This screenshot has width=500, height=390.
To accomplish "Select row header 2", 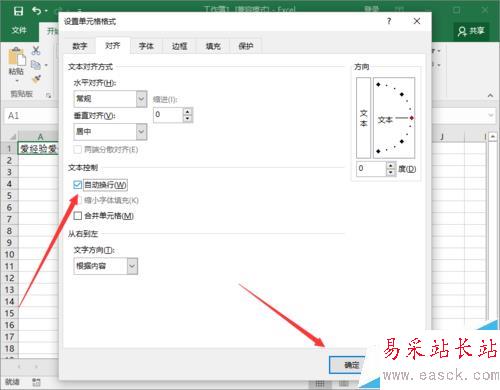I will coord(9,160).
